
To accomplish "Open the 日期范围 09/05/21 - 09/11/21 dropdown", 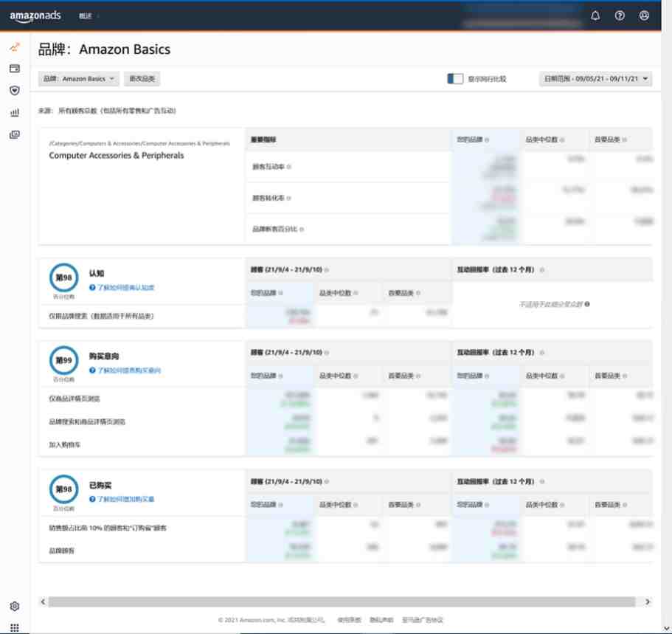I will point(595,79).
